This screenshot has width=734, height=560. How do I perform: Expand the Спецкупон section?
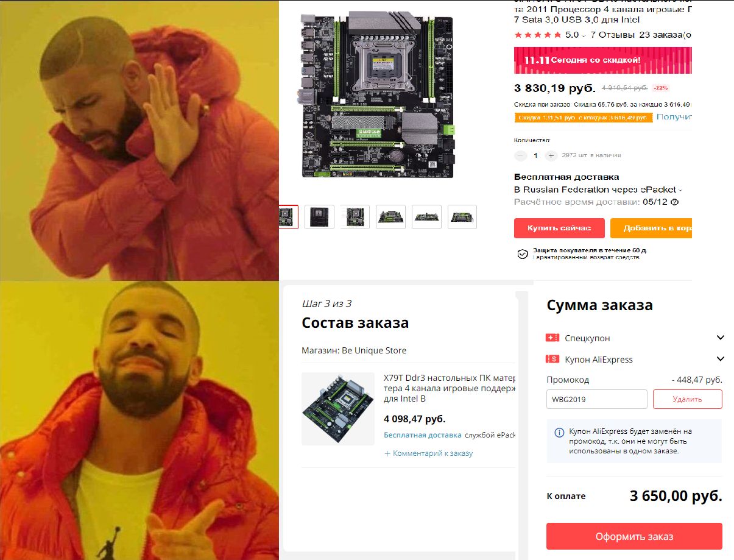pyautogui.click(x=721, y=338)
